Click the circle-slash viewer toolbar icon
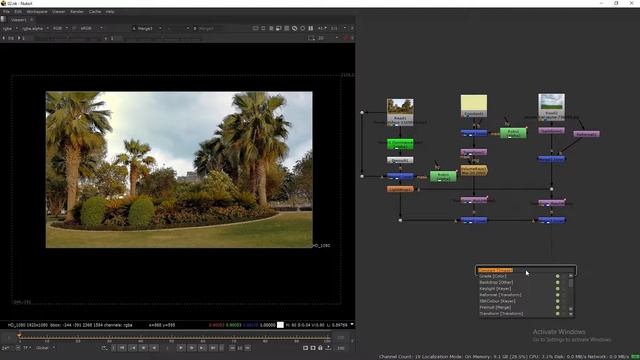 click(x=294, y=29)
